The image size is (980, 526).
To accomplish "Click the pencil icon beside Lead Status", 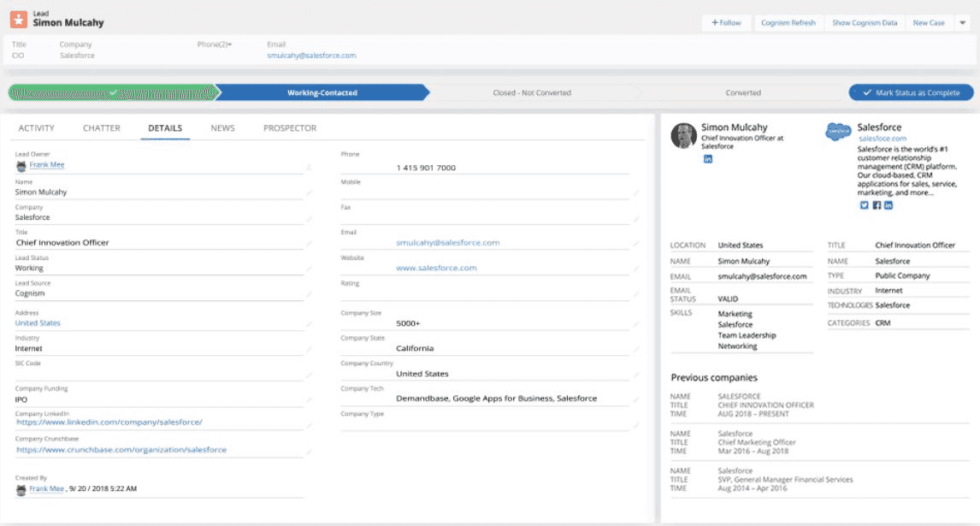I will [309, 269].
